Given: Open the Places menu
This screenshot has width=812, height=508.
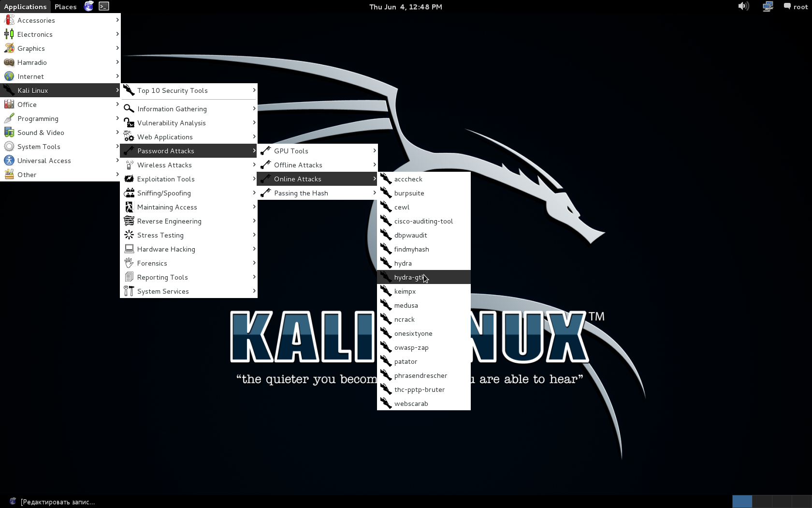Looking at the screenshot, I should (65, 7).
